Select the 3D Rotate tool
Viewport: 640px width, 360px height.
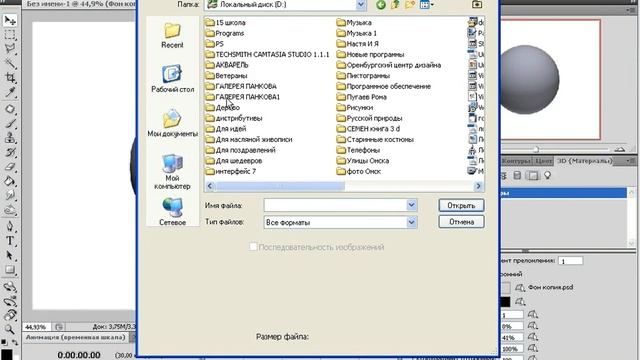pos(10,287)
